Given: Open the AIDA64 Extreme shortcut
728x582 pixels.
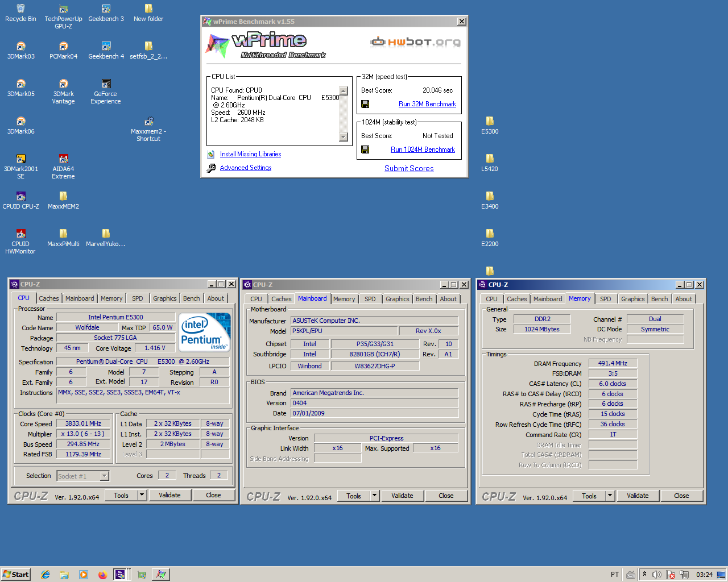Looking at the screenshot, I should [x=63, y=167].
